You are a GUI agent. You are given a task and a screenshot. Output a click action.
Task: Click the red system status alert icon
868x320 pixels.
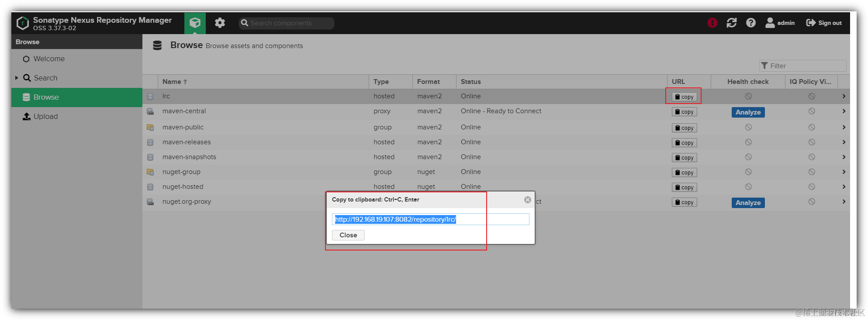[712, 23]
